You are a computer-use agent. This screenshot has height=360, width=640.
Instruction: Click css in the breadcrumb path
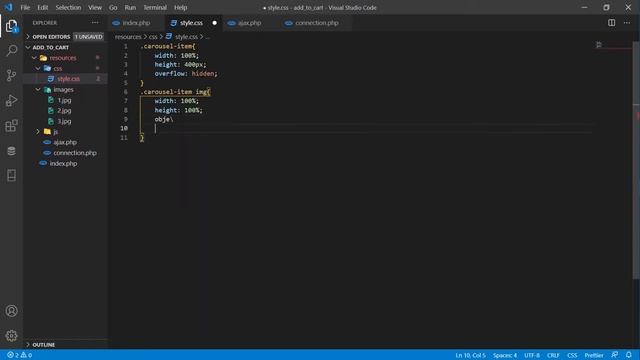click(x=153, y=37)
